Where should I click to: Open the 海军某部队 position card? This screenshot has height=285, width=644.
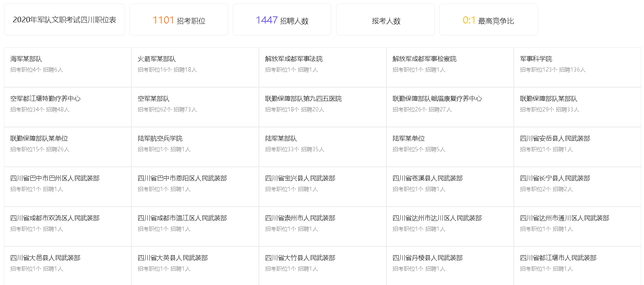click(x=67, y=67)
